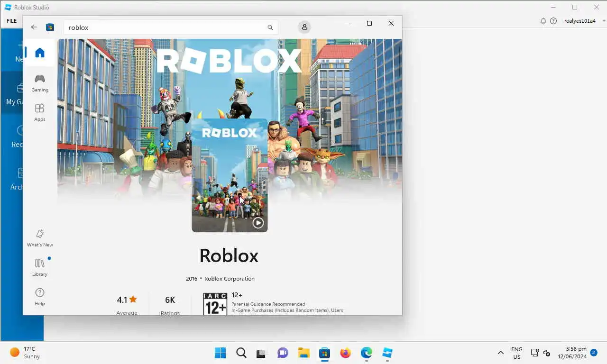Click the Roblox Studio title bar logo
The height and width of the screenshot is (364, 607).
click(8, 7)
